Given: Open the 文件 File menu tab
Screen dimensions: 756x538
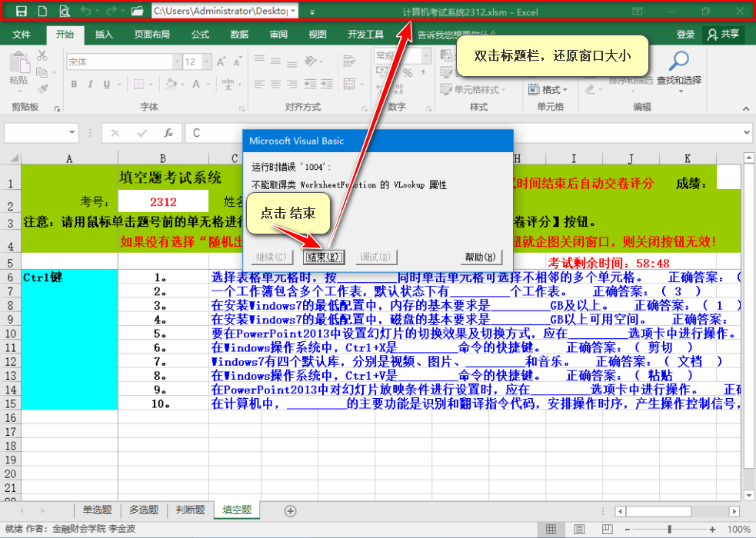Looking at the screenshot, I should 22,34.
